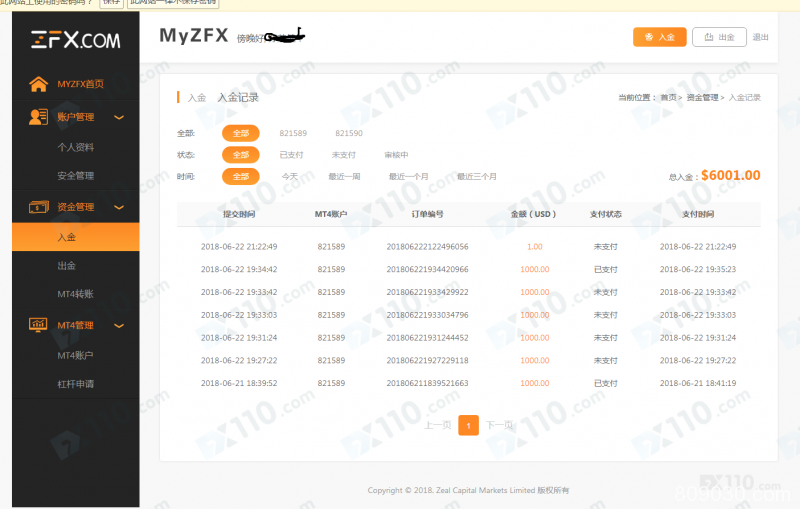The width and height of the screenshot is (800, 509).
Task: Click the 资金管理 wallet icon
Action: (x=39, y=207)
